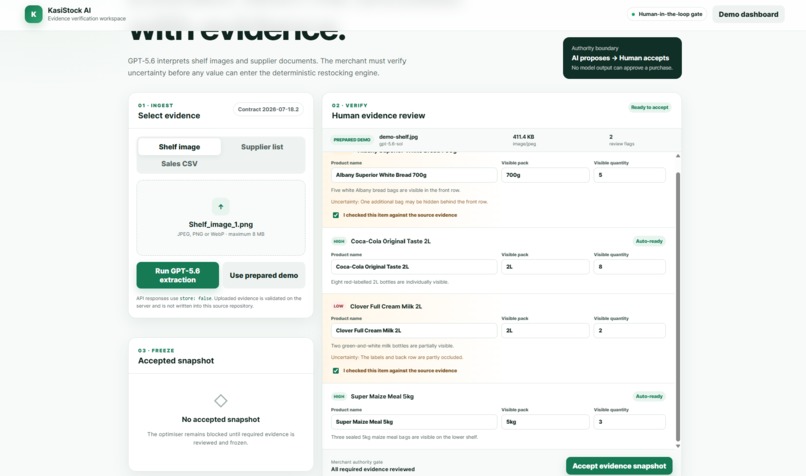The height and width of the screenshot is (476, 806).
Task: Click the No accepted snapshot message
Action: click(x=221, y=419)
